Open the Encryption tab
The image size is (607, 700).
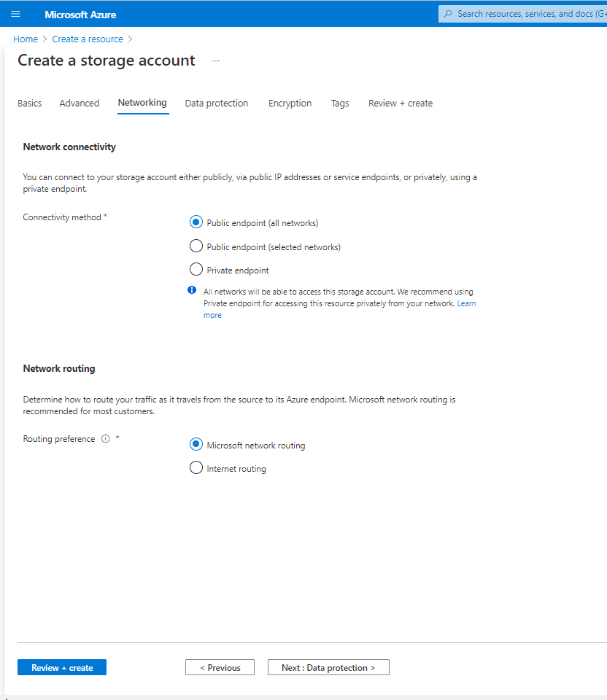[290, 104]
